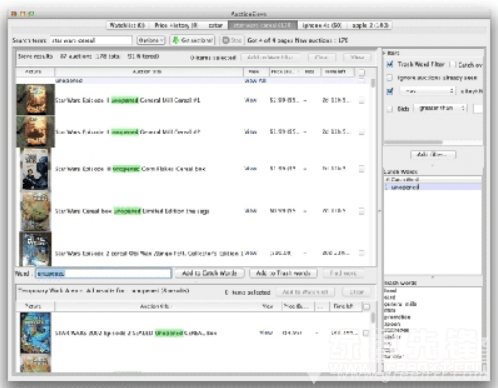498x388 pixels.
Task: Open thumbnail of Corn Flakes Cereal box auction
Action: tap(35, 169)
